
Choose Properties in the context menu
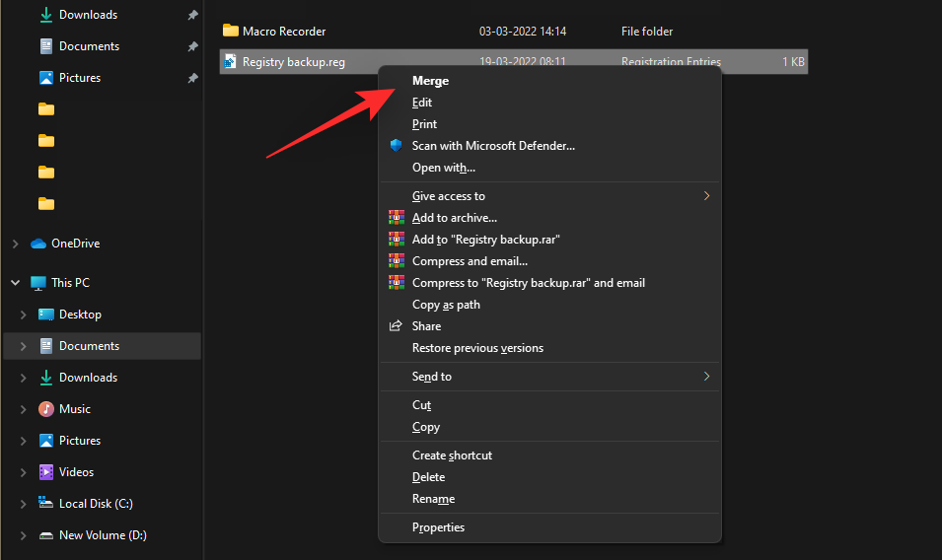pyautogui.click(x=438, y=527)
